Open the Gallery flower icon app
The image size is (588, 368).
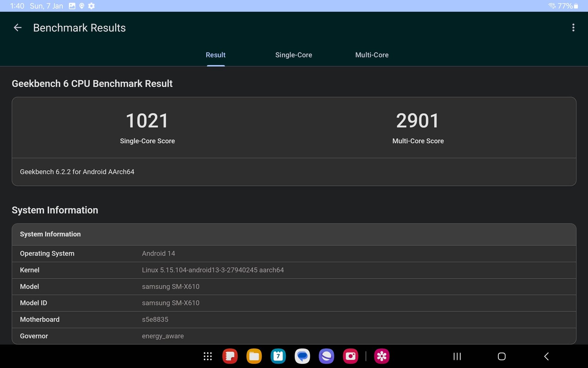[x=382, y=356]
